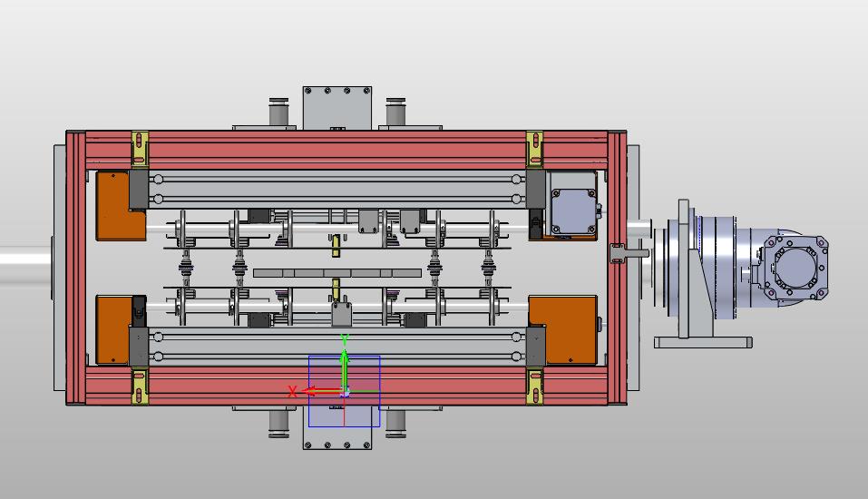The height and width of the screenshot is (499, 868).
Task: Select the orange block at bottom left
Action: coord(113,330)
